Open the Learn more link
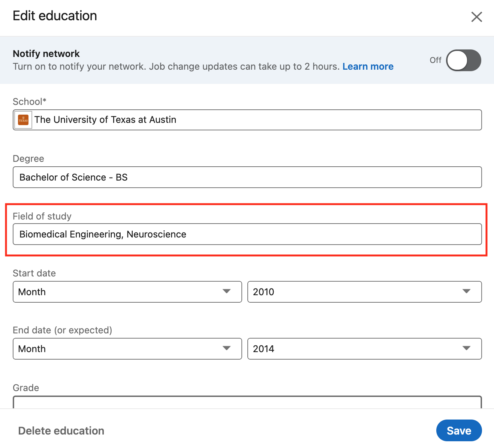 pos(368,67)
